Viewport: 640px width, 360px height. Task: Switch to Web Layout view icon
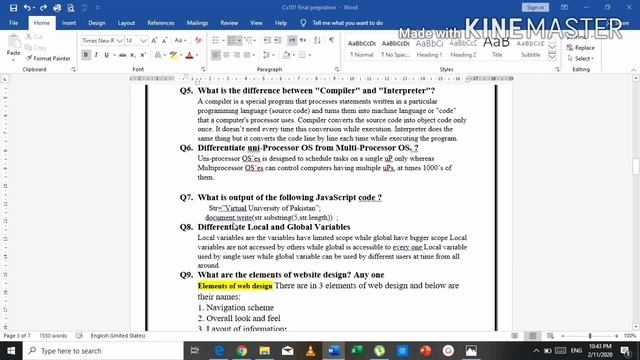tap(551, 336)
